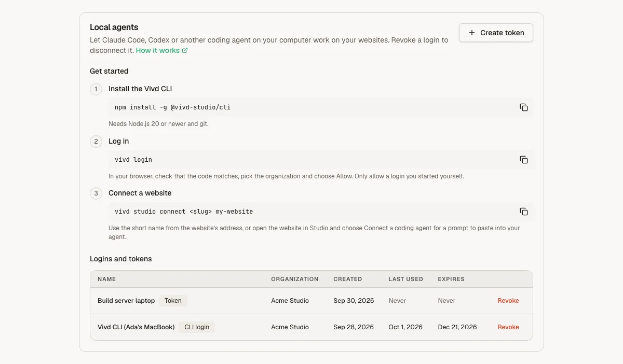623x364 pixels.
Task: Click the LAST USED column header
Action: 406,279
